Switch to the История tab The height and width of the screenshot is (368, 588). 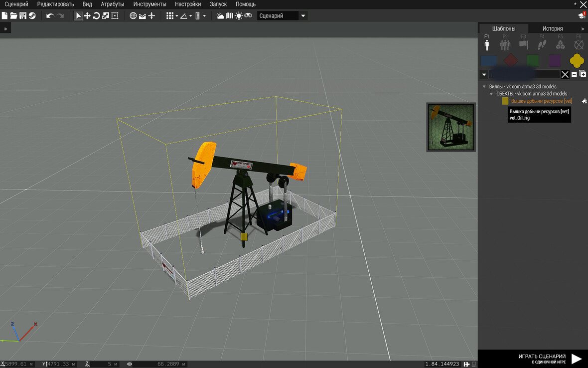coord(552,28)
